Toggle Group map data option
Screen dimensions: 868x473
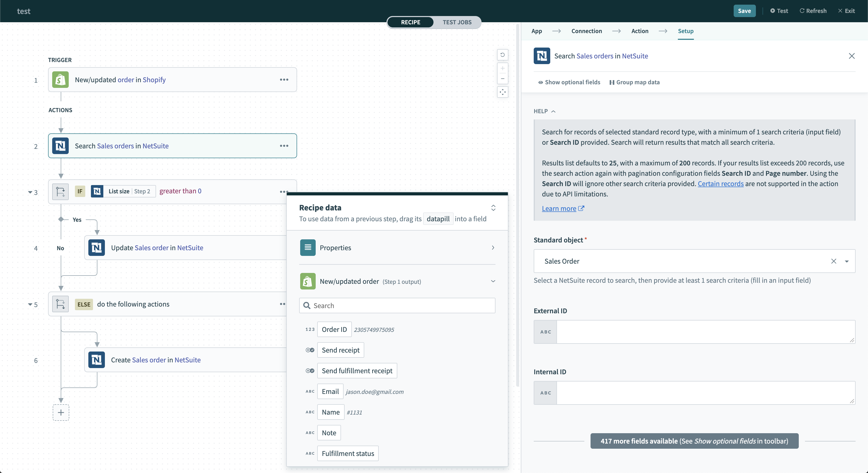tap(634, 82)
